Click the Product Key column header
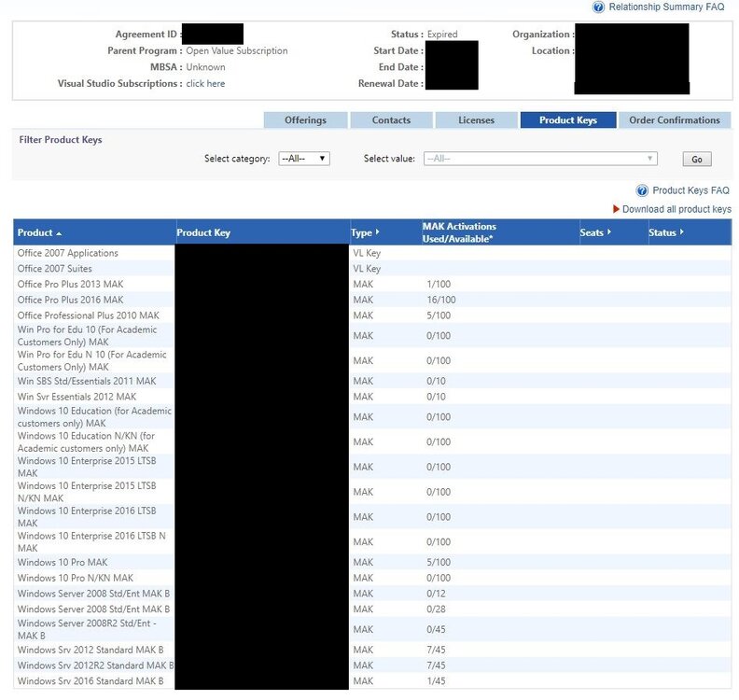This screenshot has width=739, height=700. pyautogui.click(x=203, y=232)
